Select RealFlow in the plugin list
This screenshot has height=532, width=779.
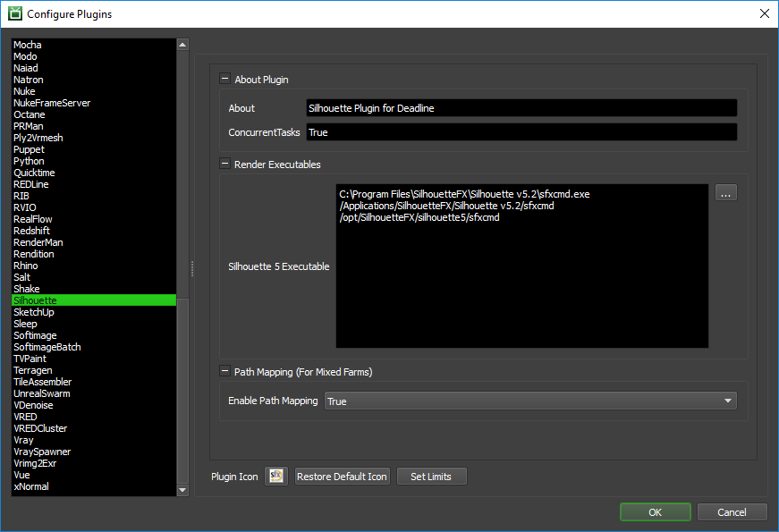[x=94, y=219]
